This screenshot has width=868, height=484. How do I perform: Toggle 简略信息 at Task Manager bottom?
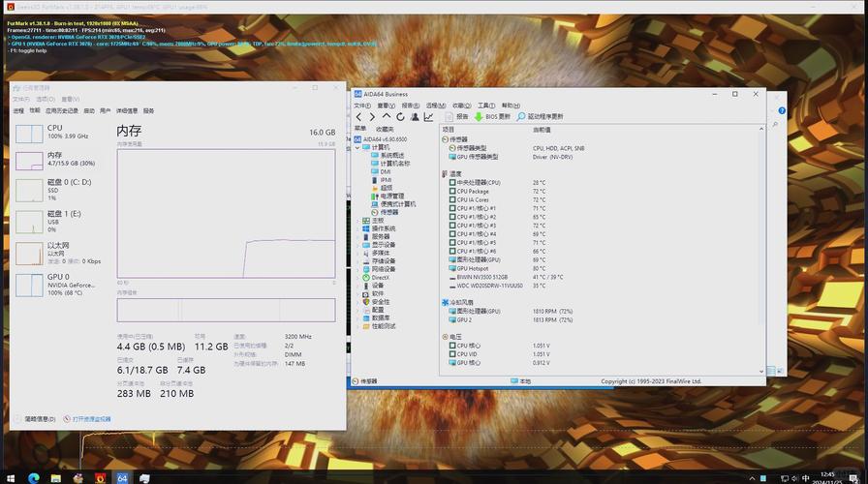(35, 419)
